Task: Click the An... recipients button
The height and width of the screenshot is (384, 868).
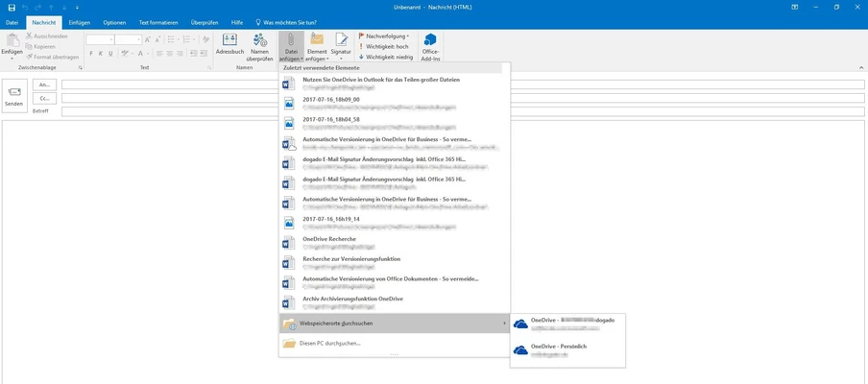Action: 44,84
